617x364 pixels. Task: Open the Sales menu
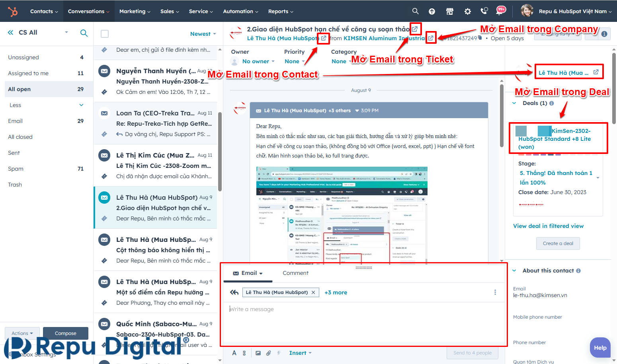(170, 11)
